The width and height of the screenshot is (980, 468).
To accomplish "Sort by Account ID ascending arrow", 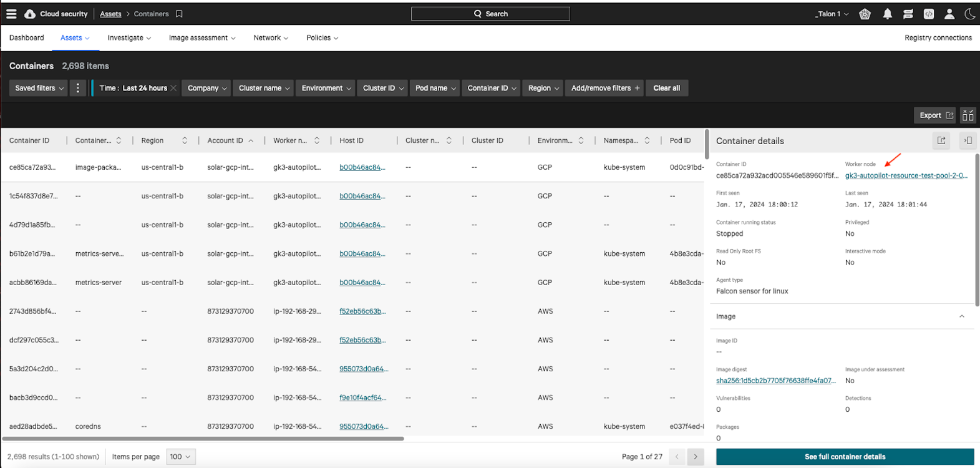I will (x=251, y=140).
